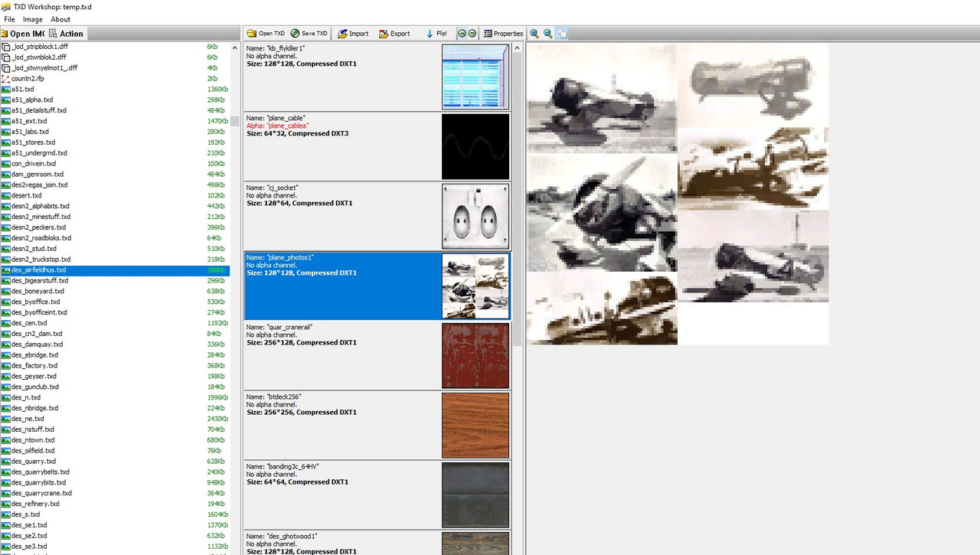
Task: Select des_se3.txd in the file list
Action: (115, 547)
